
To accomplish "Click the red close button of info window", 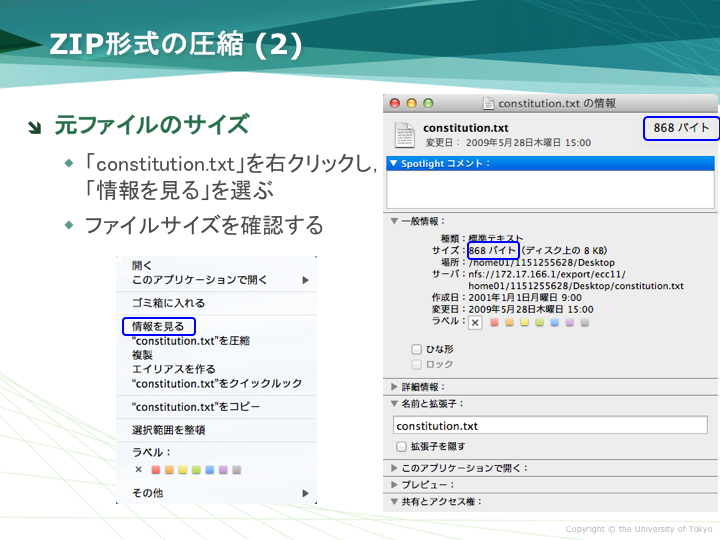I will coord(395,103).
